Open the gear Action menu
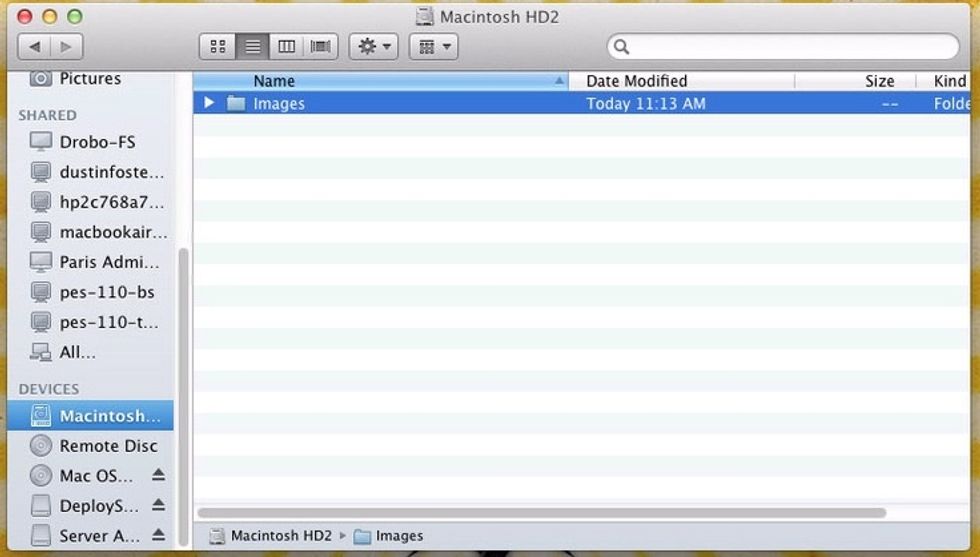The image size is (980, 557). (x=373, y=46)
